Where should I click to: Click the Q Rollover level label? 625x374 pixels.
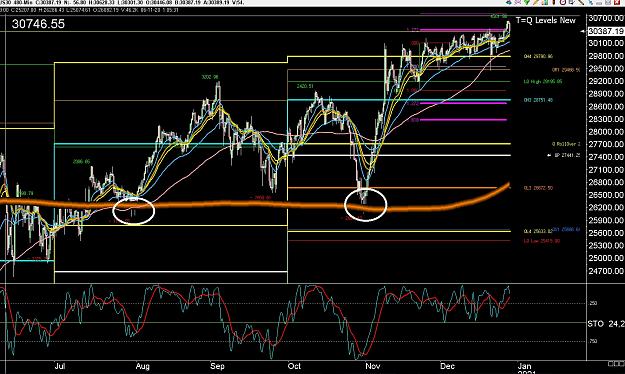coord(566,144)
